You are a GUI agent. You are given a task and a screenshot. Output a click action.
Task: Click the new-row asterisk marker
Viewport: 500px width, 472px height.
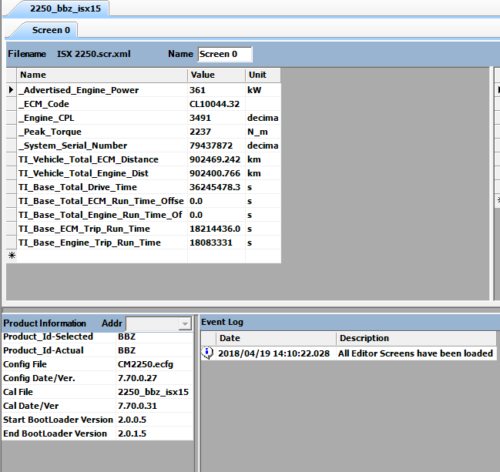click(x=12, y=256)
